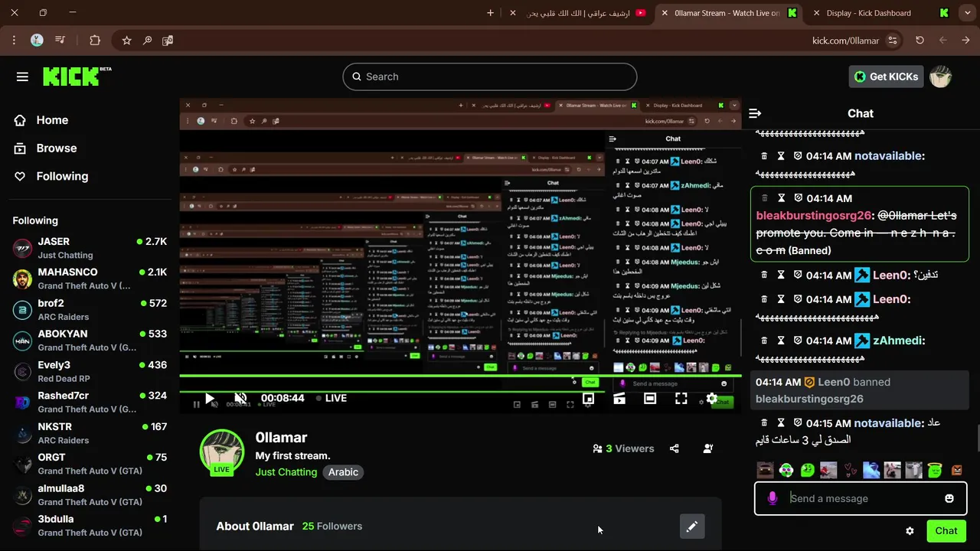Bookmark this page with star icon

126,41
